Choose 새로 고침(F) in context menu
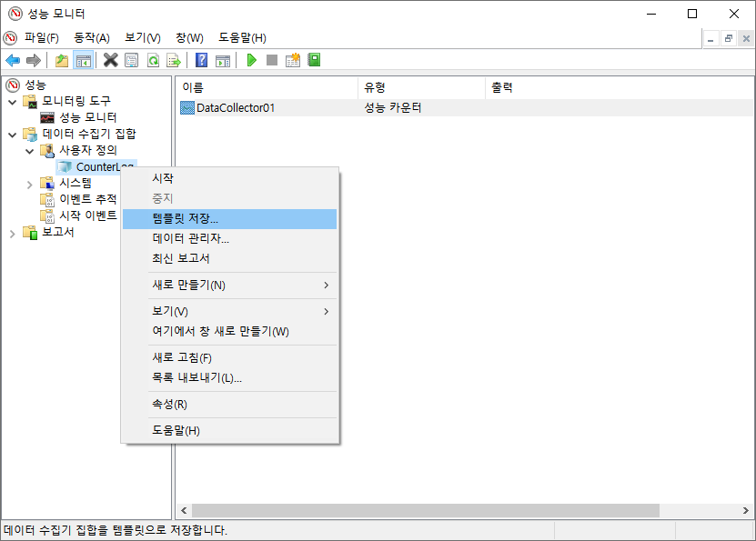 click(230, 357)
